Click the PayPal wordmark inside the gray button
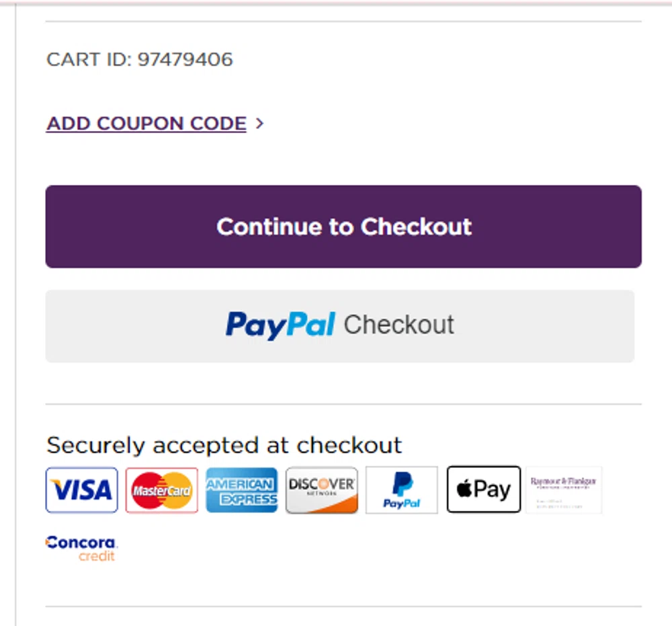This screenshot has width=672, height=626. [280, 325]
